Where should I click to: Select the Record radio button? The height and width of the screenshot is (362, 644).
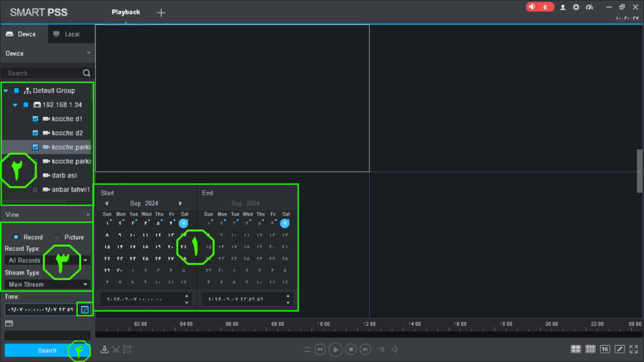click(16, 237)
